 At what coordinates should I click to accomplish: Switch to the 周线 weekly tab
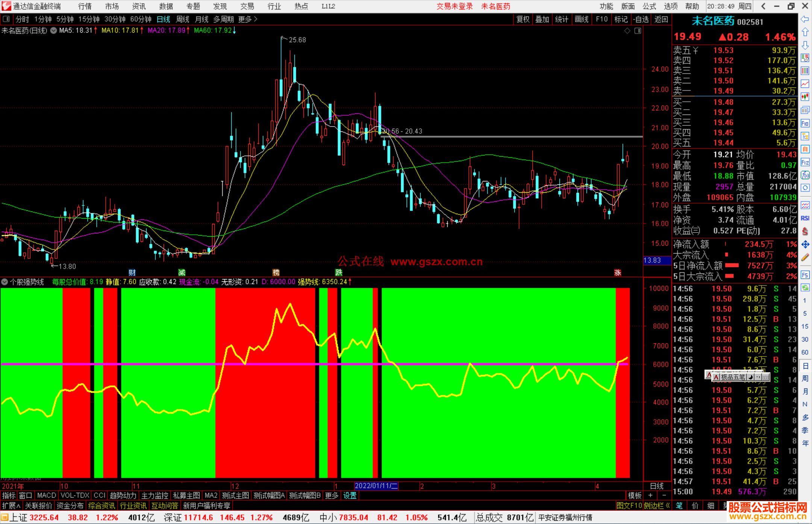pos(183,19)
